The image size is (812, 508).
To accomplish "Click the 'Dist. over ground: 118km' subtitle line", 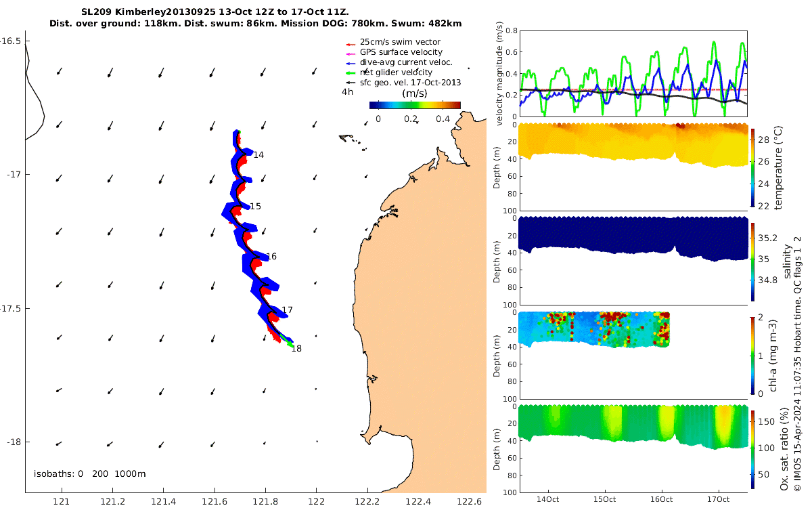I will [256, 23].
